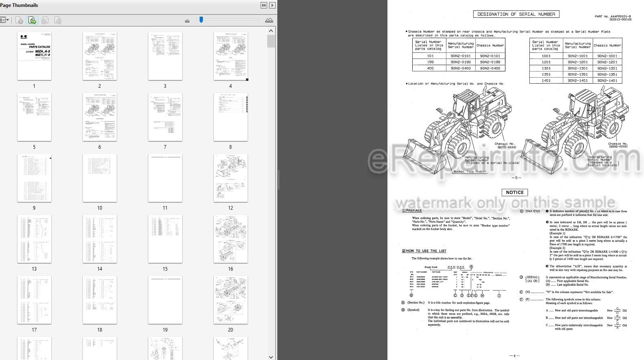Select the thumbnails scrollbar handle
This screenshot has width=644, height=360.
(271, 41)
